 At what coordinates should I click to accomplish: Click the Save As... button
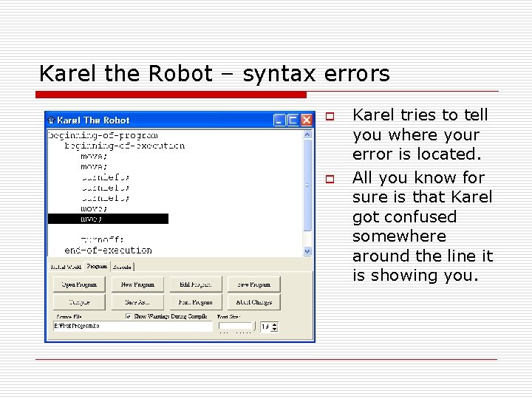click(137, 302)
